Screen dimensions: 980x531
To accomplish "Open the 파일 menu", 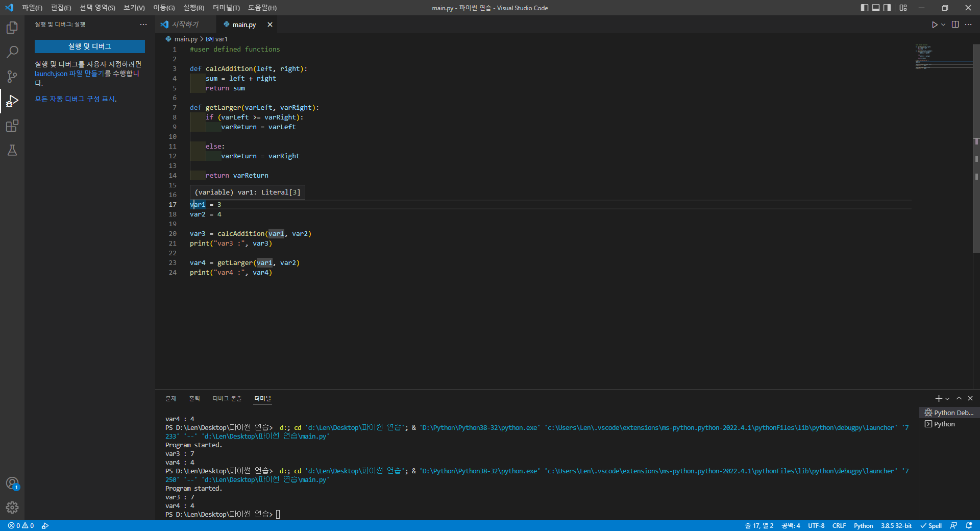I will click(32, 8).
